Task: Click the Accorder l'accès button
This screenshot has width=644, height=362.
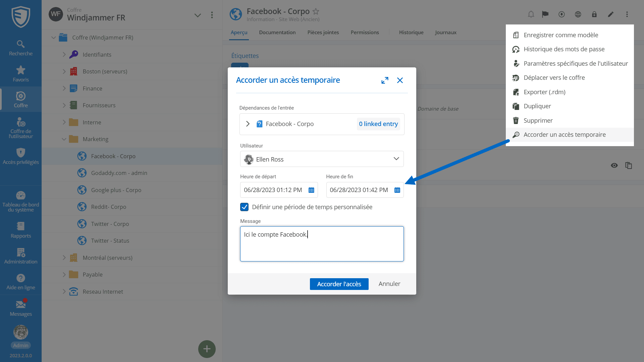Action: (339, 284)
